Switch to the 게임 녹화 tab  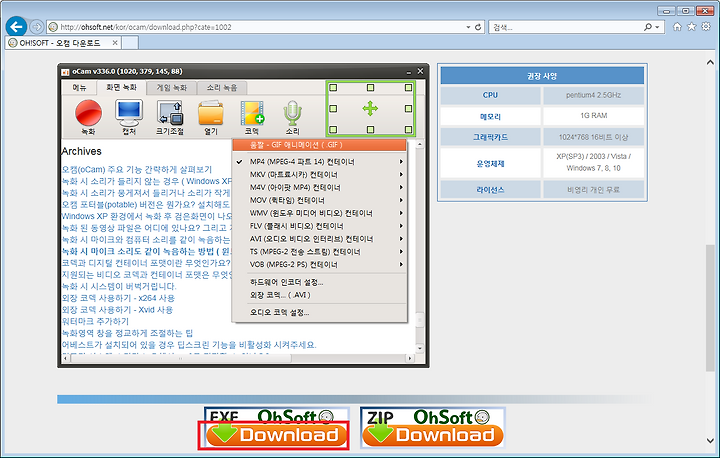(172, 88)
